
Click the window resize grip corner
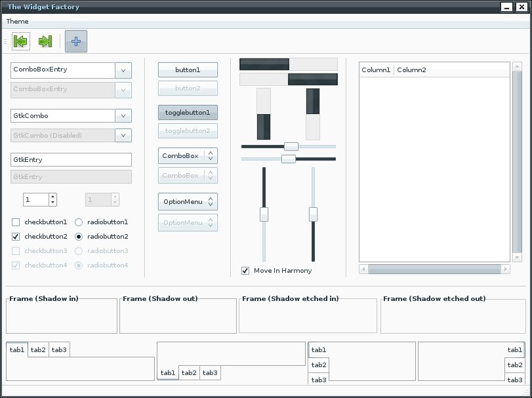[x=526, y=392]
